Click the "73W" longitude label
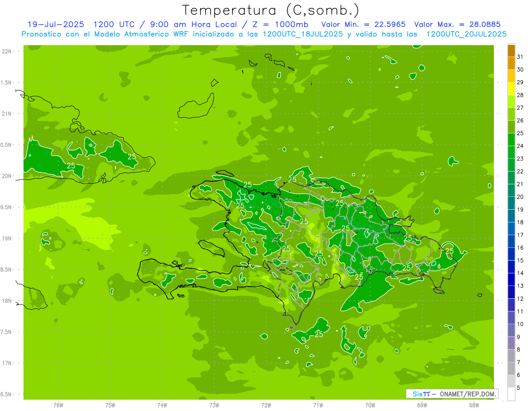 214,405
